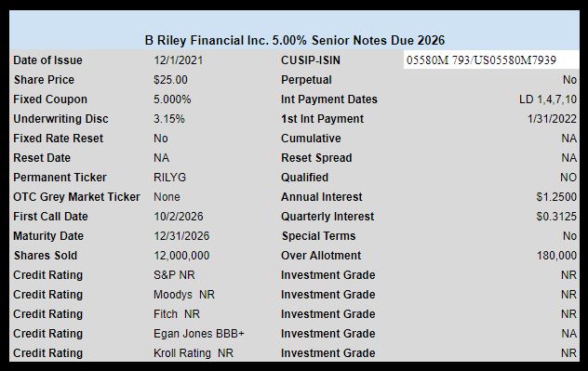Select the 1/31/2022 first interest payment
The image size is (588, 371).
tap(552, 119)
